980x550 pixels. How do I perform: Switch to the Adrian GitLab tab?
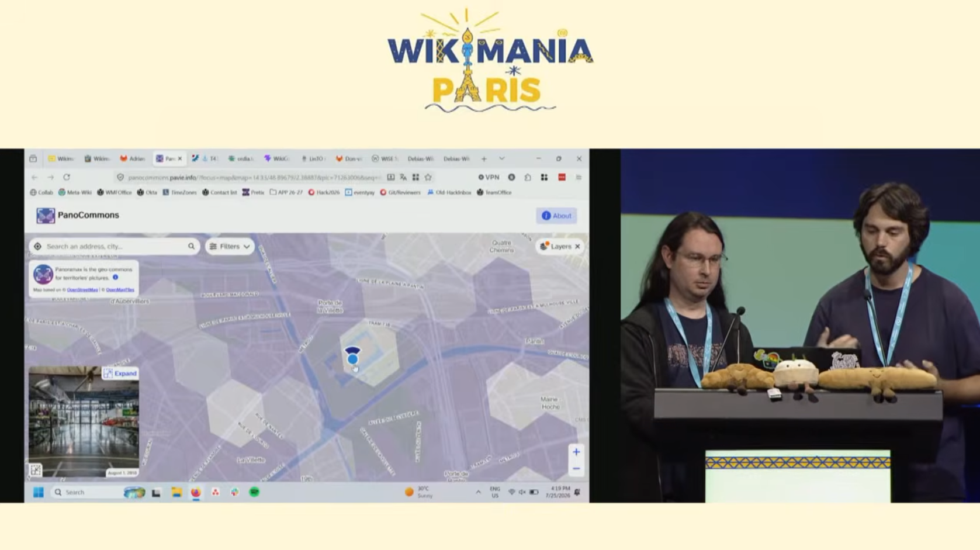[133, 158]
